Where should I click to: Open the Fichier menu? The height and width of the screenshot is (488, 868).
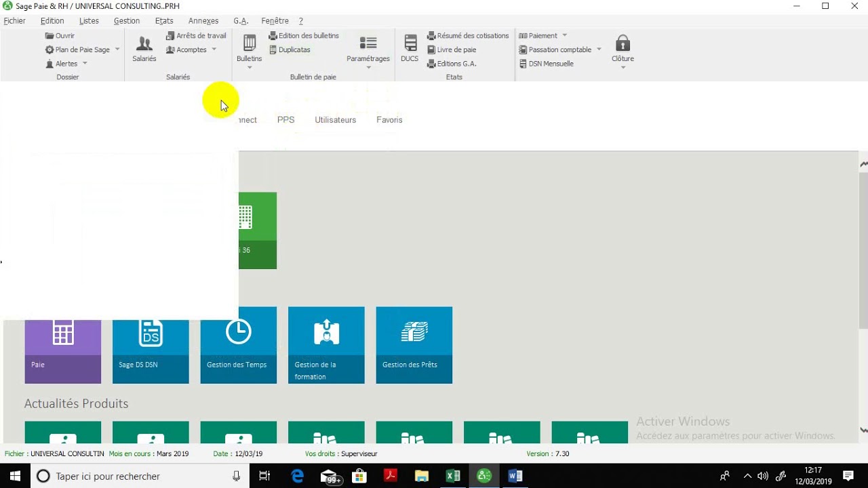tap(14, 21)
